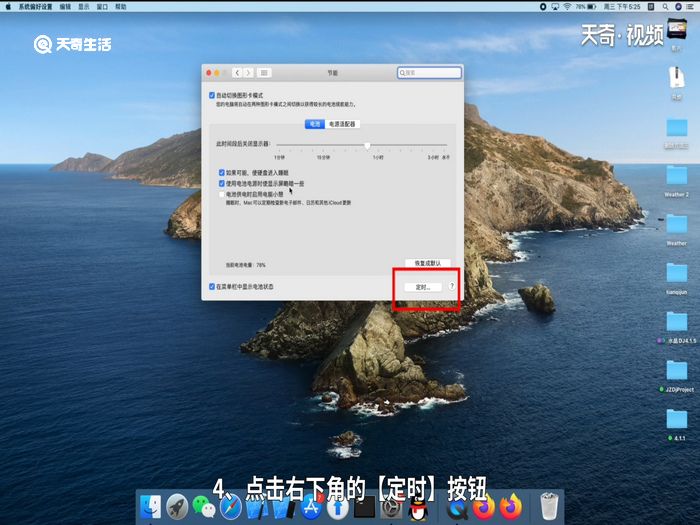Click date and time in menu bar
Image resolution: width=700 pixels, height=525 pixels.
(622, 6)
